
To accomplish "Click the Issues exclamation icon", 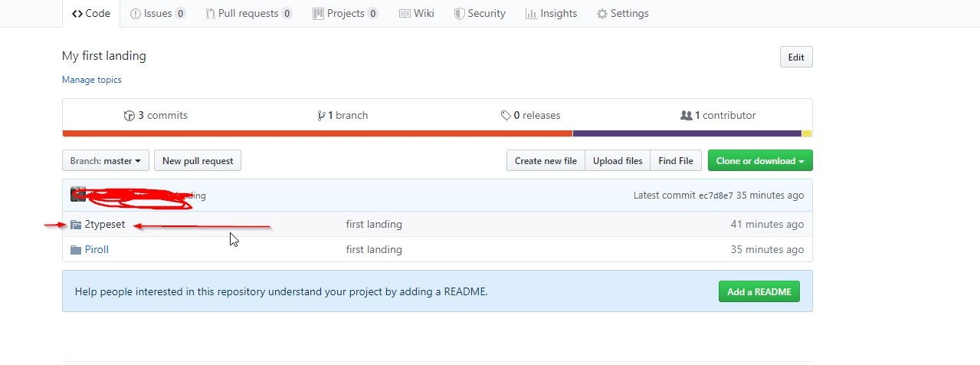I will [x=136, y=14].
